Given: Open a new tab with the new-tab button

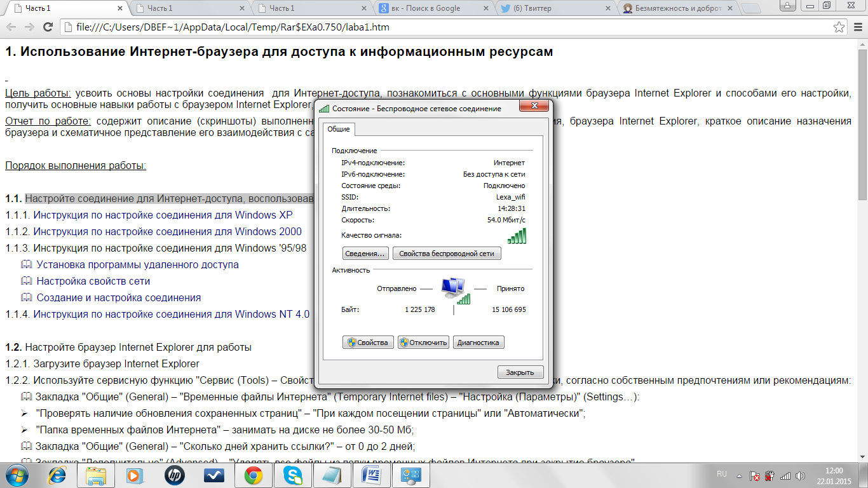Looking at the screenshot, I should [x=751, y=8].
